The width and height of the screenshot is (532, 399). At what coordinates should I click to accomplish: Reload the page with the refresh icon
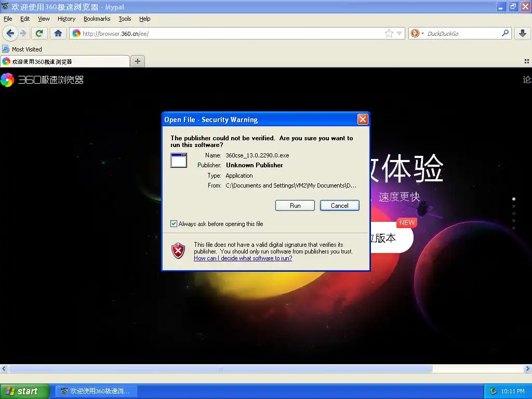(39, 33)
